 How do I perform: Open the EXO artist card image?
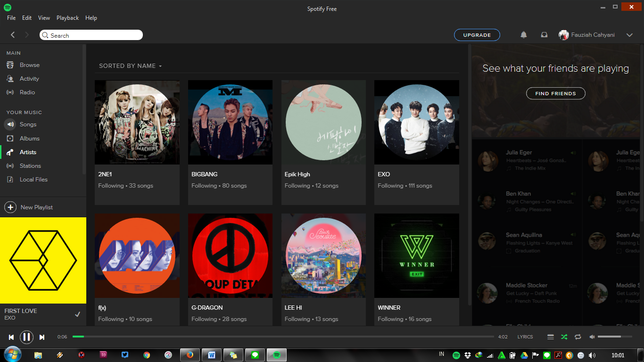click(417, 122)
